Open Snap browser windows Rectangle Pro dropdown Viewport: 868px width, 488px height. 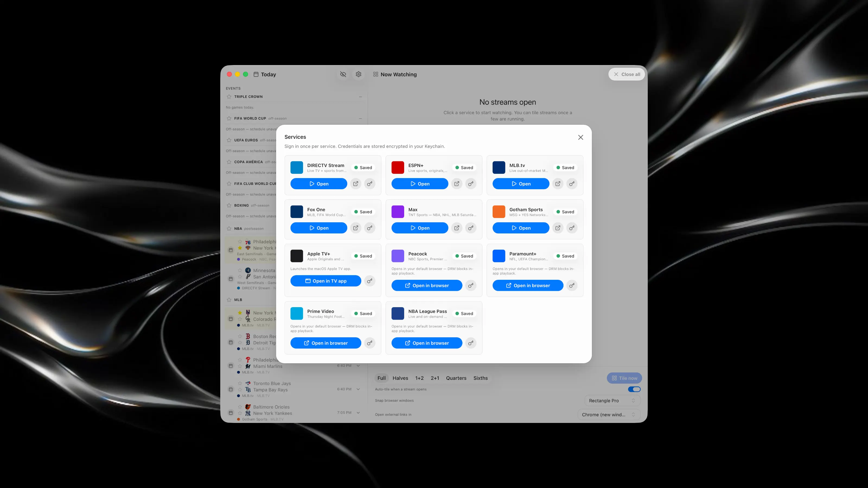tap(612, 400)
